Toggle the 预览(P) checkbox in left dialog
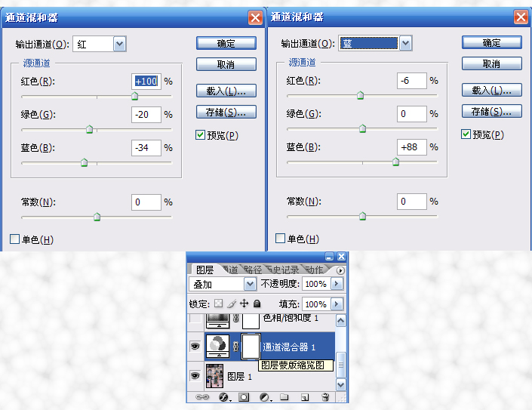Image resolution: width=532 pixels, height=410 pixels. (x=200, y=135)
